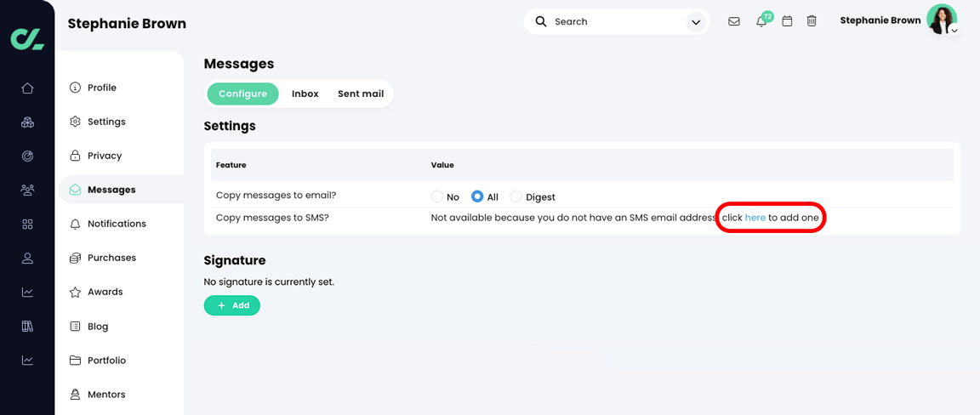Switch to the Sent mail tab
Viewport: 980px width, 415px height.
pos(361,94)
